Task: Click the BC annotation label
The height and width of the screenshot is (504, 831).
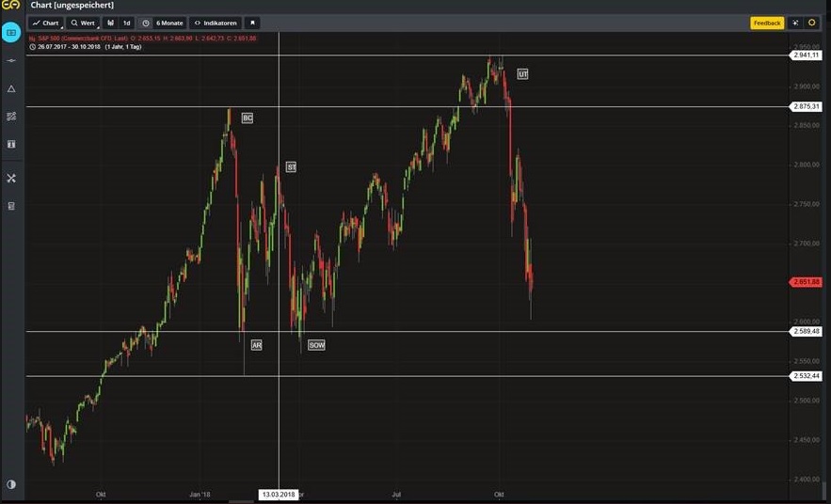Action: point(248,118)
